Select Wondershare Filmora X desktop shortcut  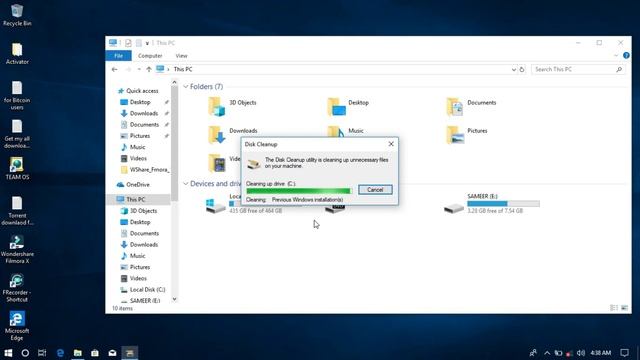(17, 249)
